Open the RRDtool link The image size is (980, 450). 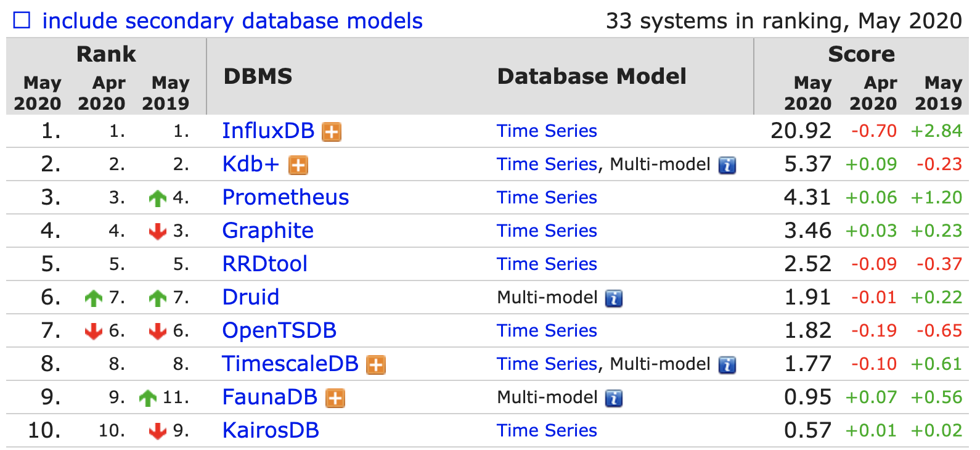click(x=264, y=264)
